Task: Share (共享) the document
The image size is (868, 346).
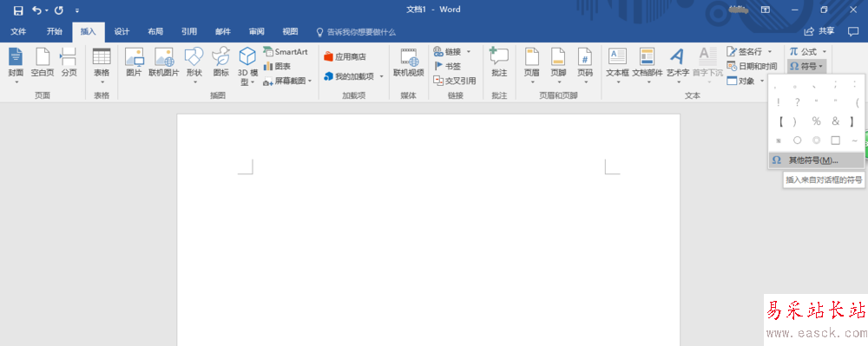Action: [819, 31]
